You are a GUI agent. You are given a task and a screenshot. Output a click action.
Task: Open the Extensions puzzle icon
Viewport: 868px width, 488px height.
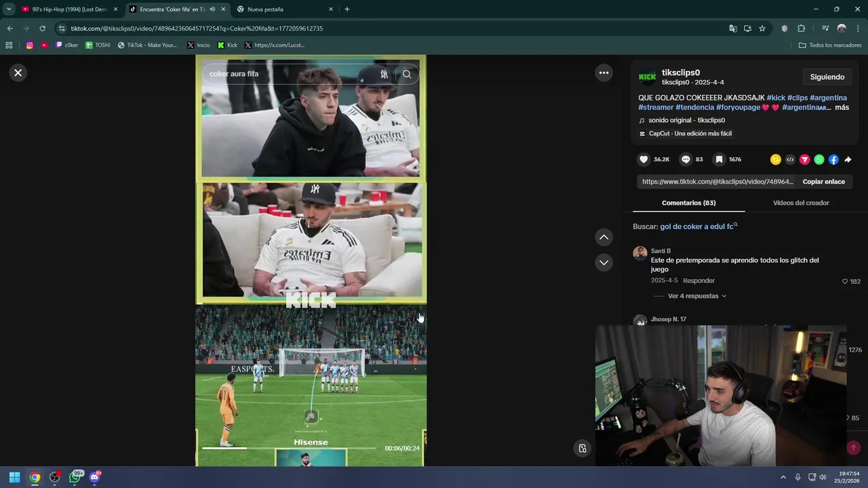click(x=802, y=28)
